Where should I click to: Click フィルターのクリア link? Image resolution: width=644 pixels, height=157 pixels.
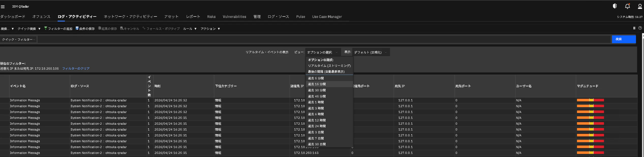tap(76, 69)
